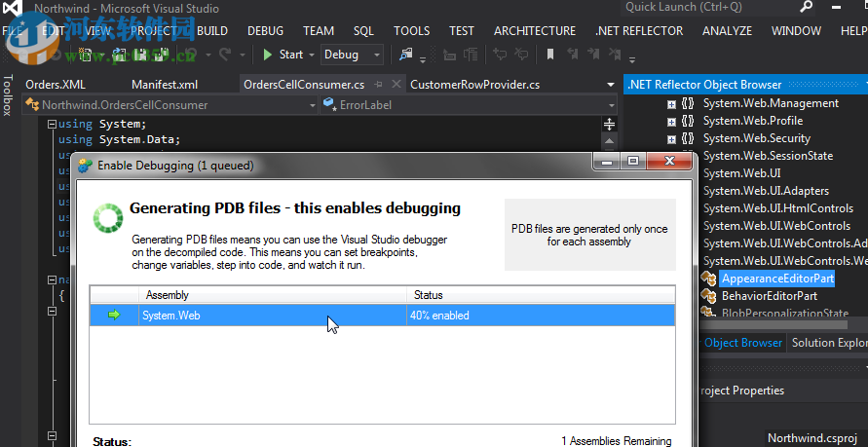This screenshot has height=447, width=868.
Task: Go to the previous bookmark icon
Action: pyautogui.click(x=572, y=55)
